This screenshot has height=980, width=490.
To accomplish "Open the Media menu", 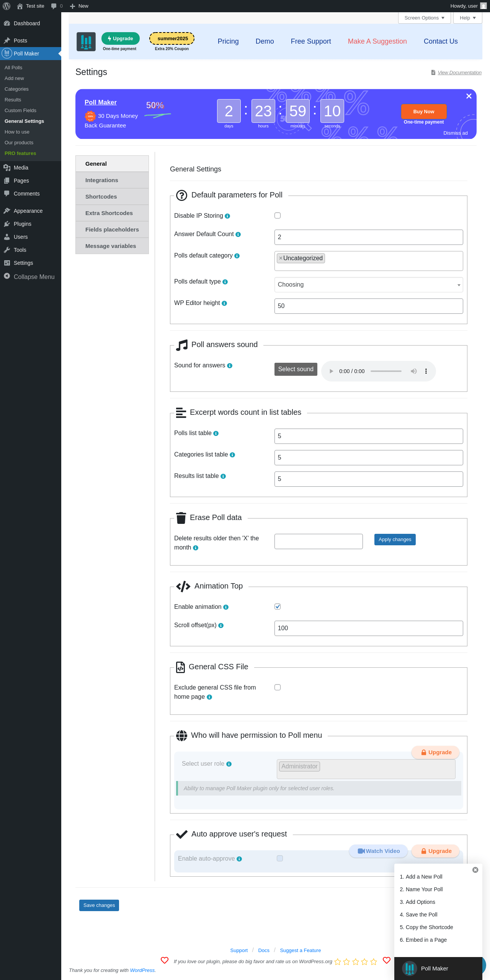I will (x=31, y=168).
